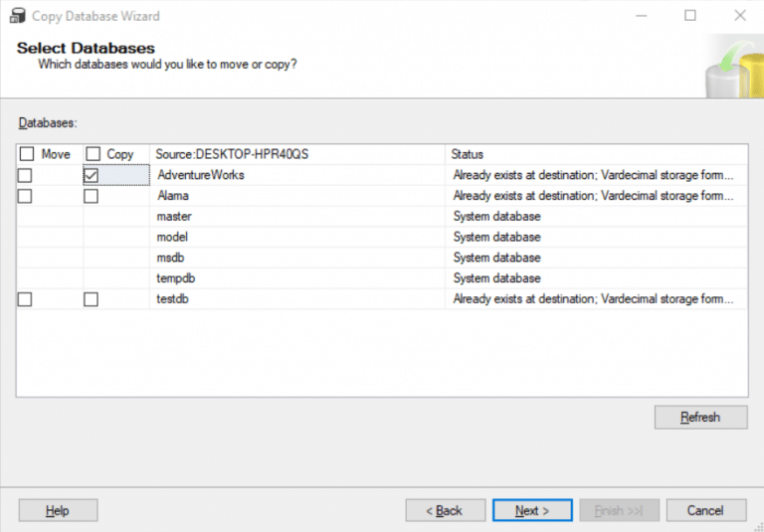Uncheck Copy for AdventureWorks

click(x=91, y=175)
